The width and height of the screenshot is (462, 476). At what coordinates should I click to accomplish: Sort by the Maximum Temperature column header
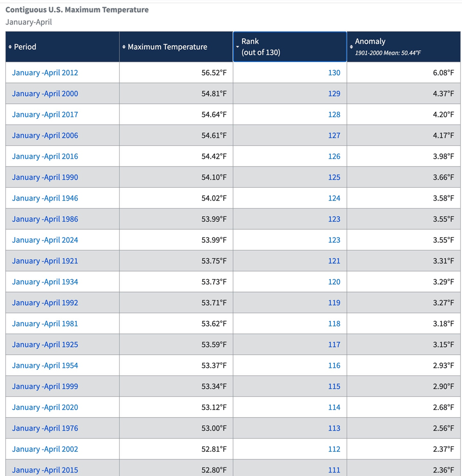(x=167, y=47)
